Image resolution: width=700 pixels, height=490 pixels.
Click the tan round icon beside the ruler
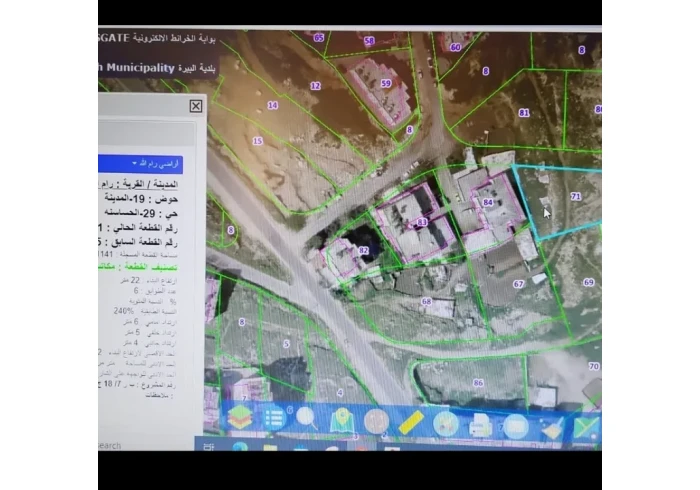[376, 421]
